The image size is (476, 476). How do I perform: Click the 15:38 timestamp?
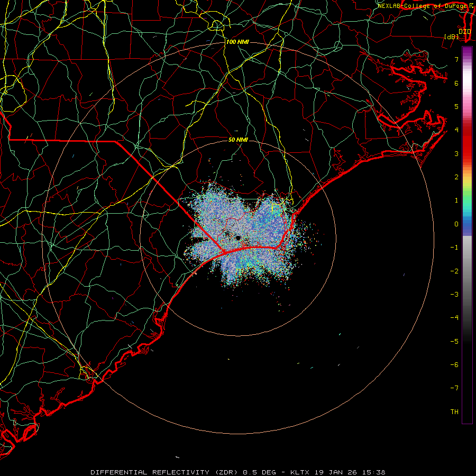point(374,472)
